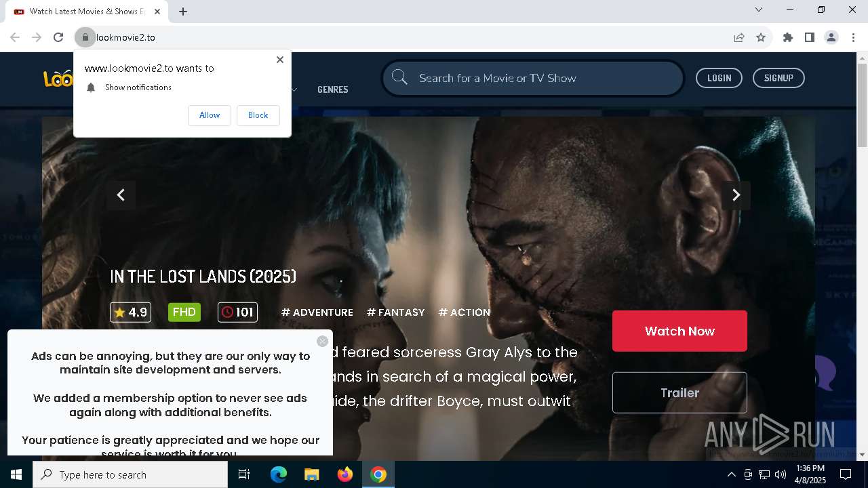This screenshot has width=868, height=488.
Task: Advance to next carousel slide
Action: pyautogui.click(x=736, y=195)
